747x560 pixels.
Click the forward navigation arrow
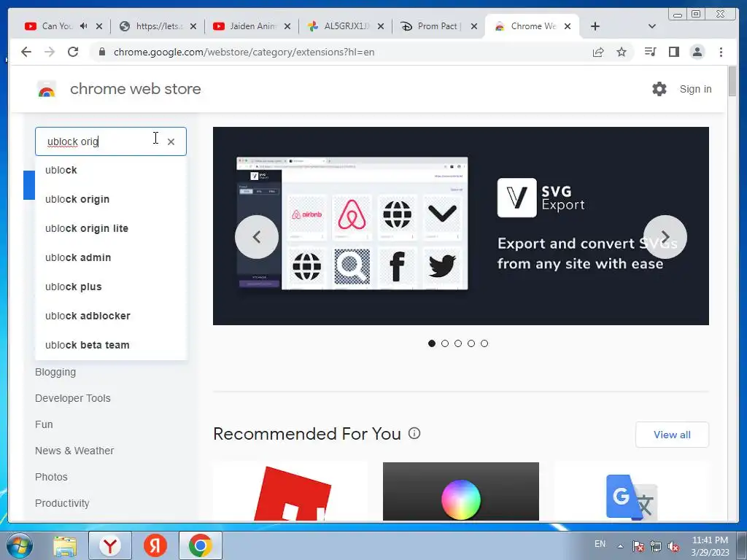50,52
